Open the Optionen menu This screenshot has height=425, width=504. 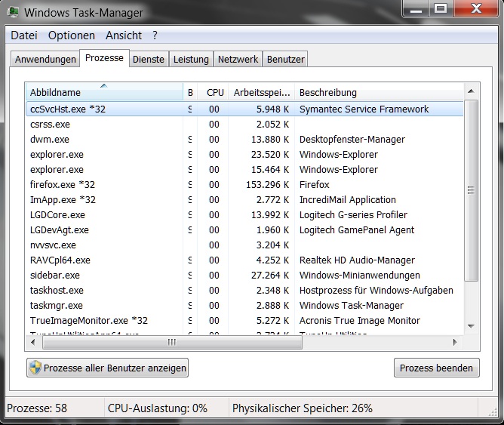tap(72, 35)
